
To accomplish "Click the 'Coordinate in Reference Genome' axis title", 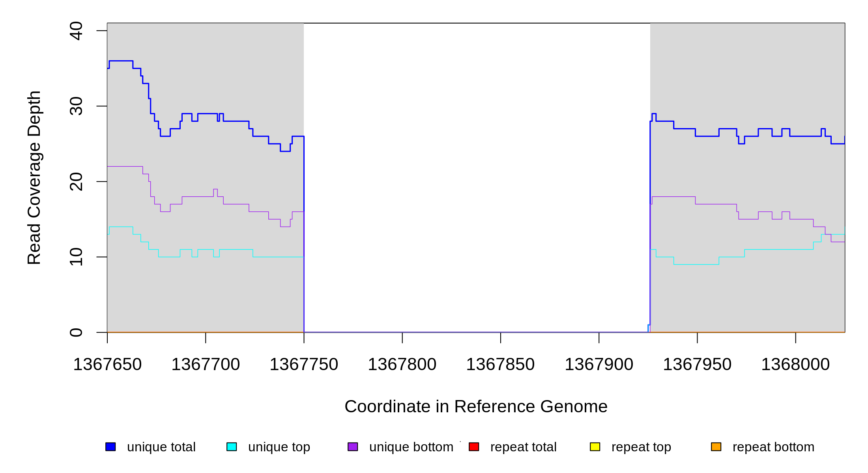I will (476, 406).
